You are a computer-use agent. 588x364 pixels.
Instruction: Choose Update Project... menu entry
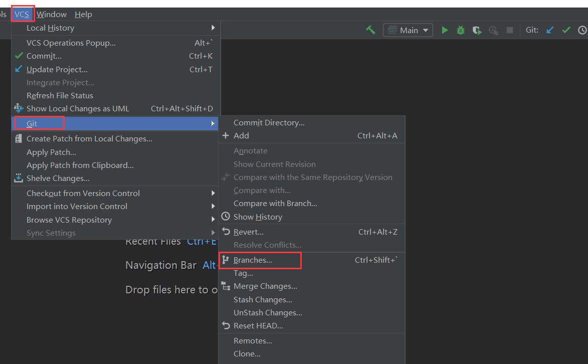point(115,69)
